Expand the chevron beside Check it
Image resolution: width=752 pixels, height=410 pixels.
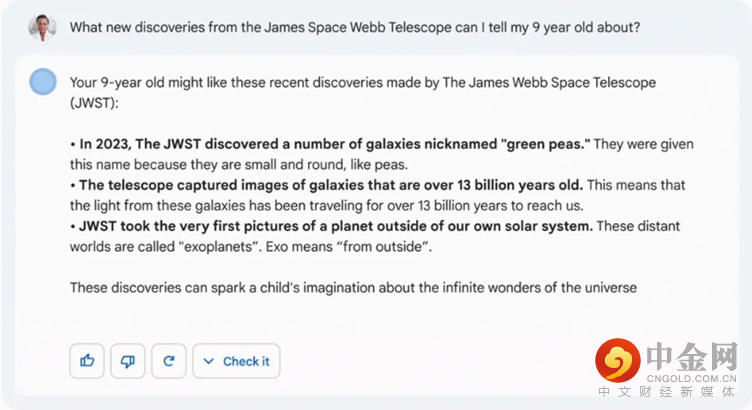209,361
